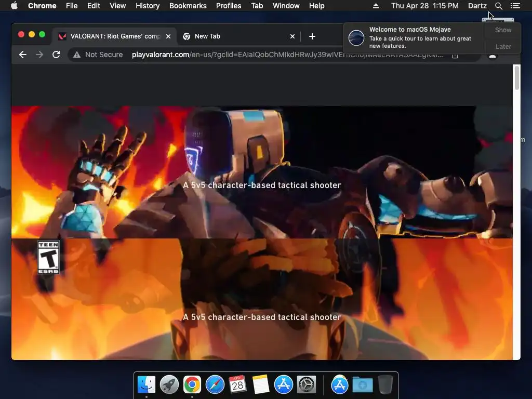Open the Downloads folder in Dock

pos(362,384)
